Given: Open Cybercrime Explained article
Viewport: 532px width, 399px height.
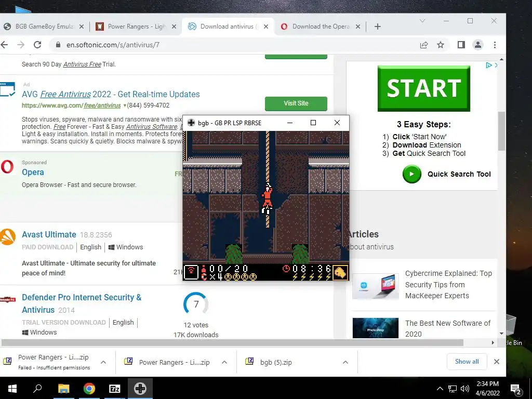Looking at the screenshot, I should 448,284.
